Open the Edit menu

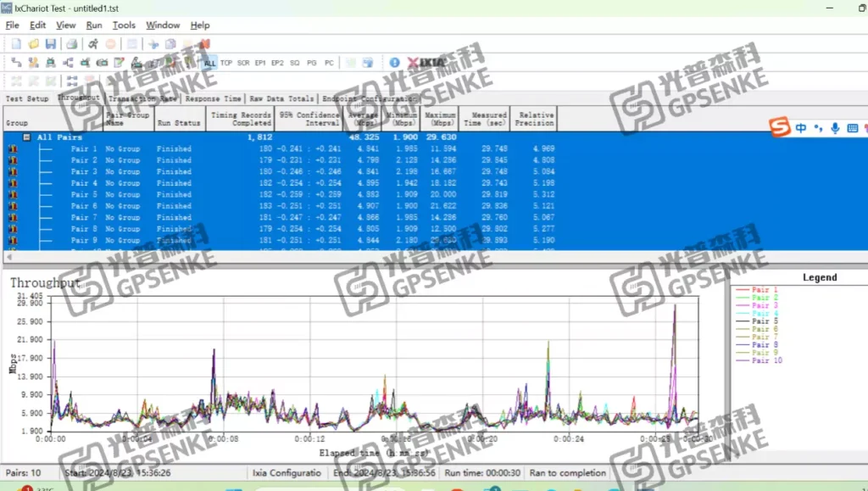(37, 25)
